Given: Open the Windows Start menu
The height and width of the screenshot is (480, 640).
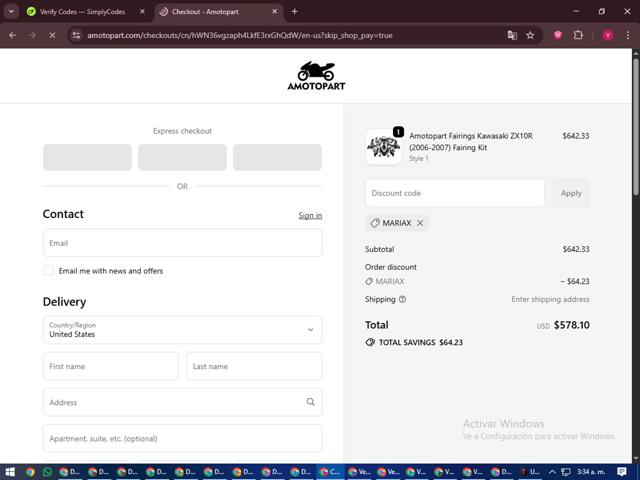Looking at the screenshot, I should (x=10, y=472).
